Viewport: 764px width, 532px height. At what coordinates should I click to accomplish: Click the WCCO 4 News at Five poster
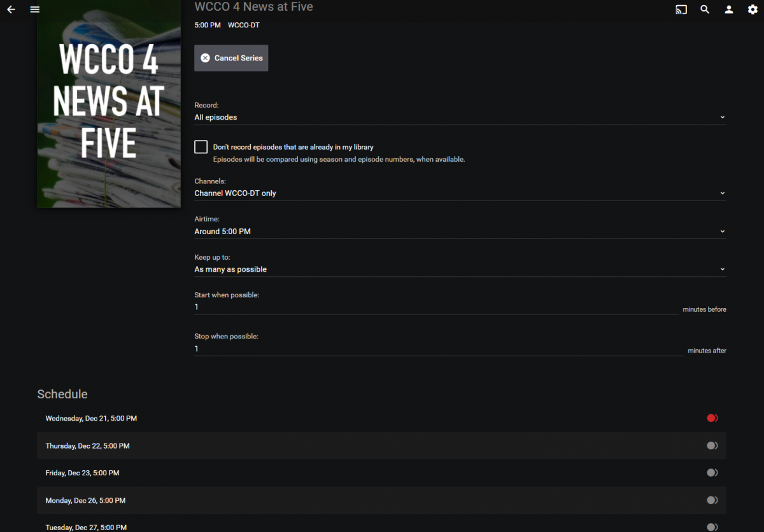tap(109, 104)
